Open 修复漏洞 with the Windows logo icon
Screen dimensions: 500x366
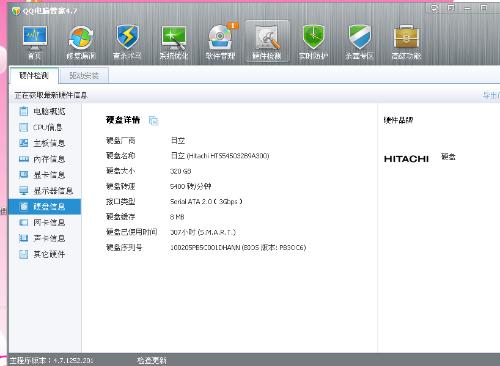(x=81, y=41)
